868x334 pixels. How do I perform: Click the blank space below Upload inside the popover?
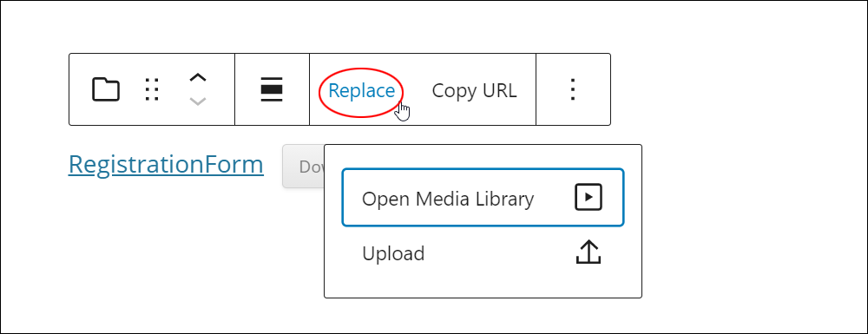(483, 288)
